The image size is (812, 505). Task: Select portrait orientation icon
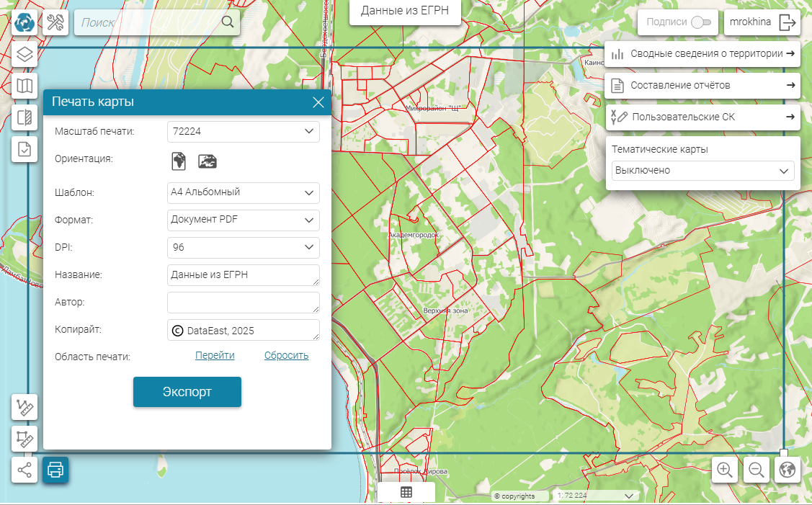[179, 161]
